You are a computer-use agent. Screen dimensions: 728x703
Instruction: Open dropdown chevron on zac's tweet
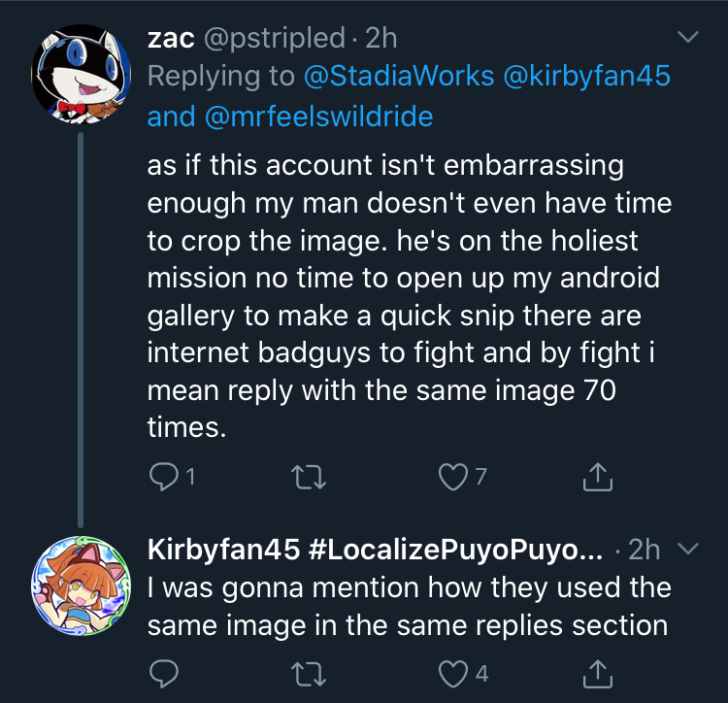[x=688, y=37]
